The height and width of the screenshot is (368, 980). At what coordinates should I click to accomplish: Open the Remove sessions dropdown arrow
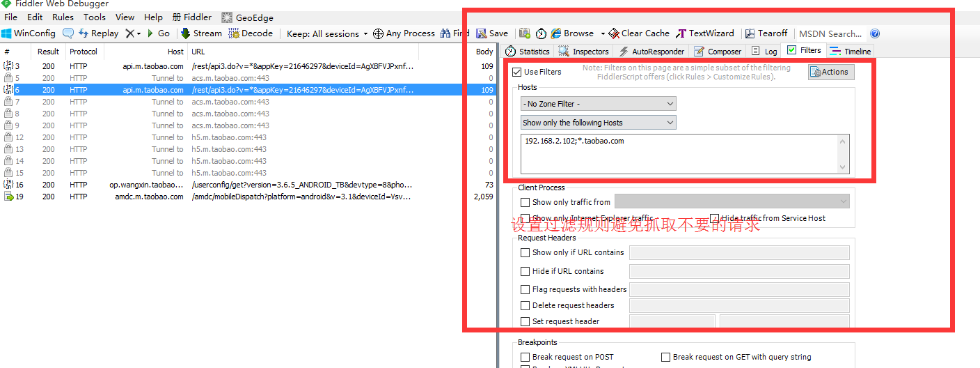[139, 33]
